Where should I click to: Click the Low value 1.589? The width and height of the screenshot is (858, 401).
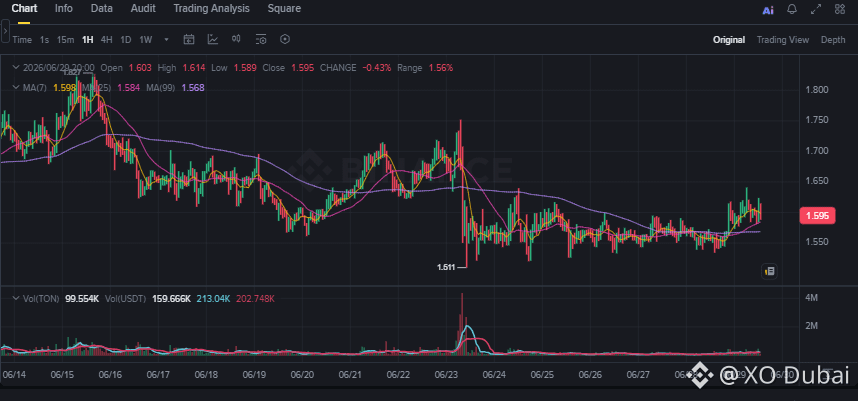pyautogui.click(x=245, y=68)
